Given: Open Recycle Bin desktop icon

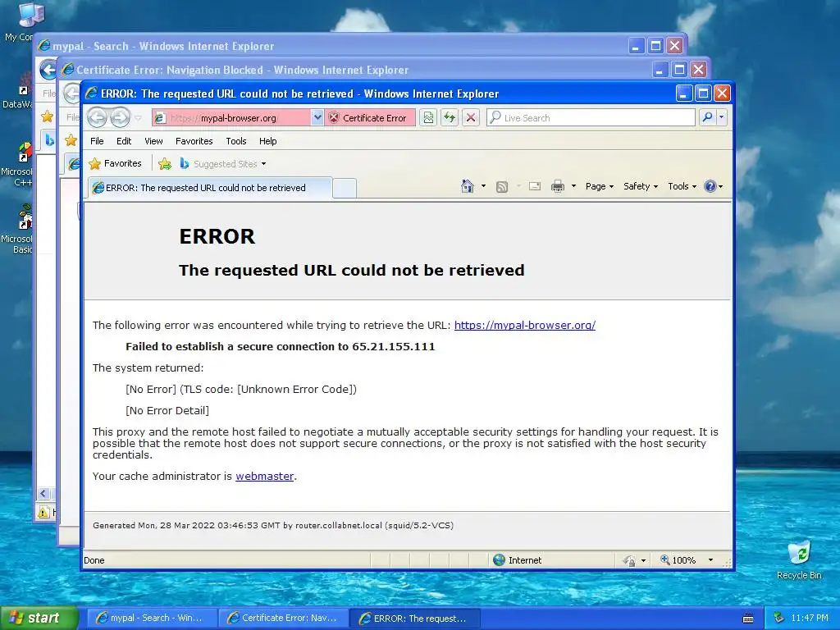Looking at the screenshot, I should tap(799, 559).
